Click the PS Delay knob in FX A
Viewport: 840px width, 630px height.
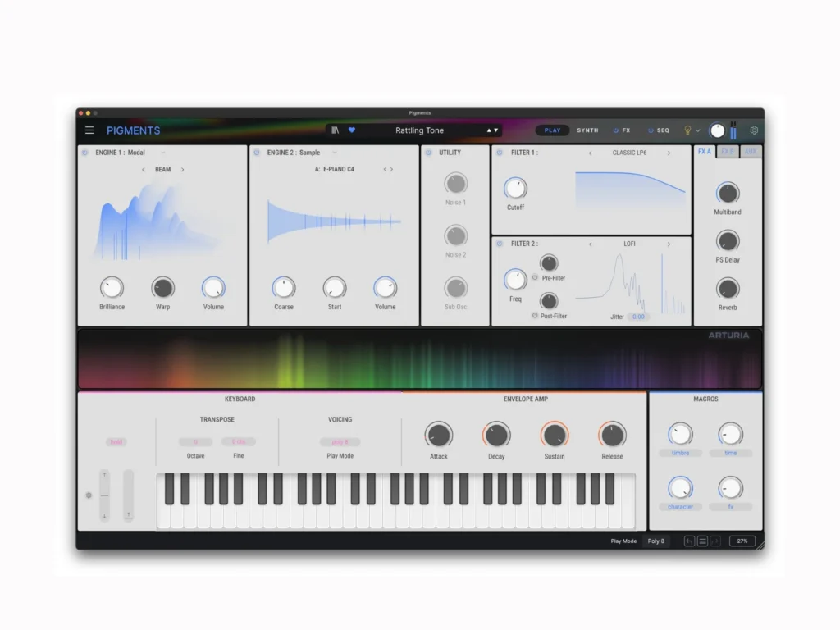tap(728, 241)
